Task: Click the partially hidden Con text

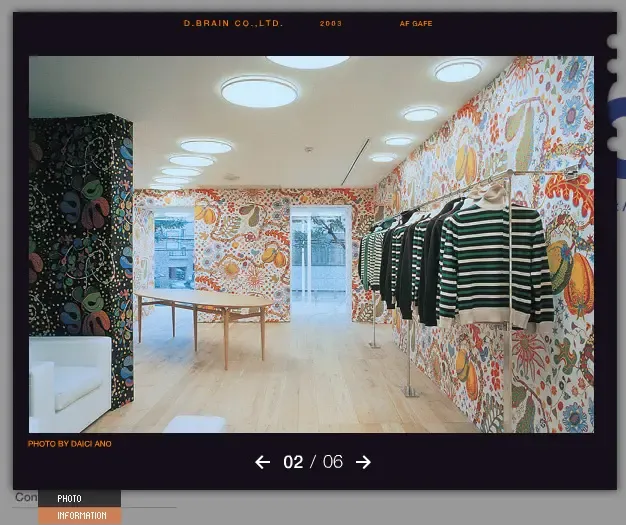Action: (x=26, y=497)
